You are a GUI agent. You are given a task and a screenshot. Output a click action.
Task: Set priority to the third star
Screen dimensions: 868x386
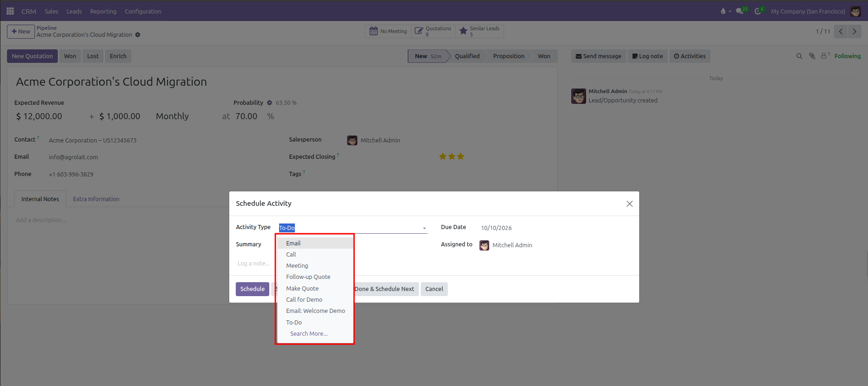point(460,156)
